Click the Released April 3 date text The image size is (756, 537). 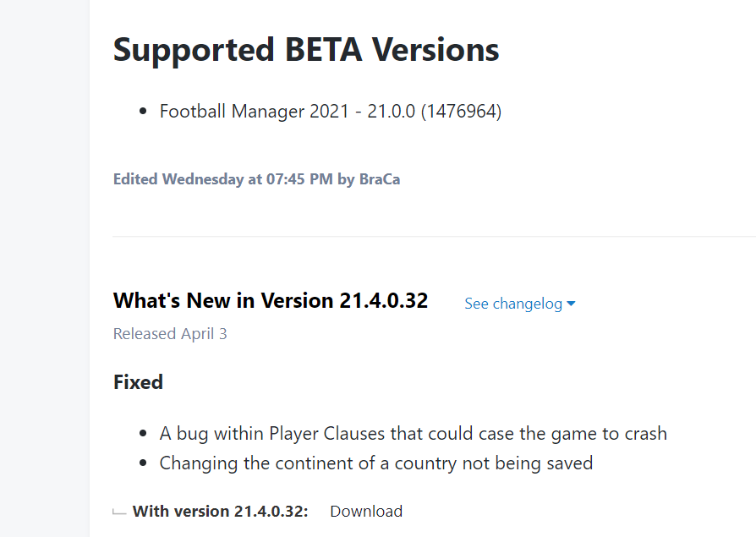click(x=170, y=333)
